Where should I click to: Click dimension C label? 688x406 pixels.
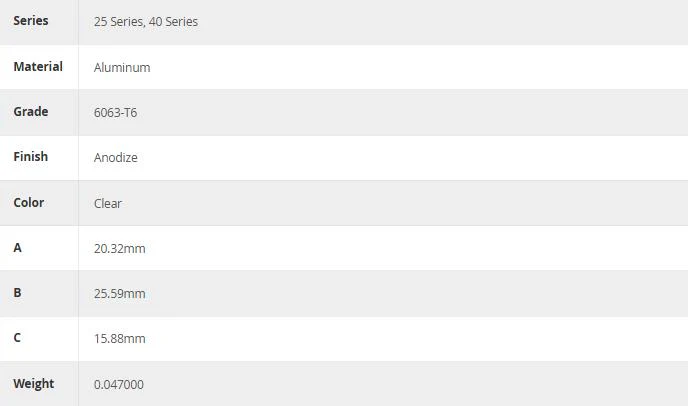(17, 338)
